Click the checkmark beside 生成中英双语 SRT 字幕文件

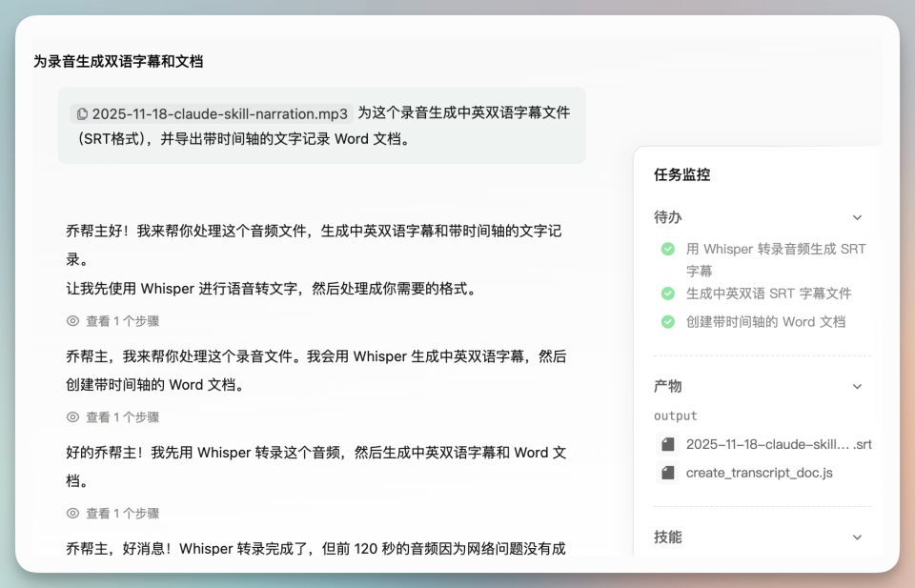[668, 294]
